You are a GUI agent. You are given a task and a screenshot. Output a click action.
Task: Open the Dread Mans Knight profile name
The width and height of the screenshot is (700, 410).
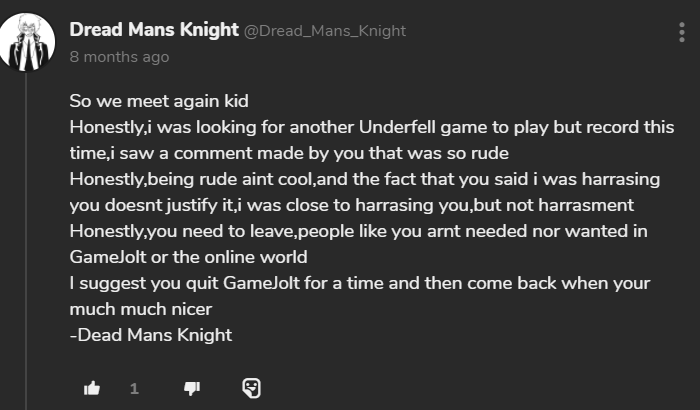[153, 30]
